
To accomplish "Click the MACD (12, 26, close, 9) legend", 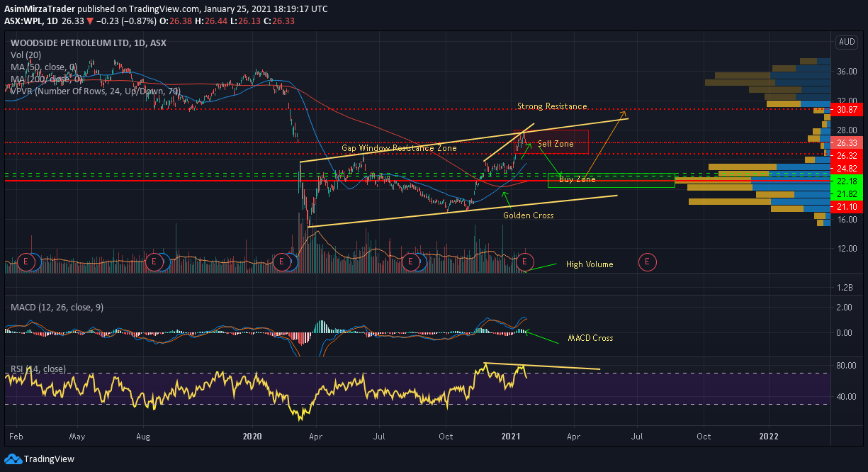I will [x=58, y=308].
